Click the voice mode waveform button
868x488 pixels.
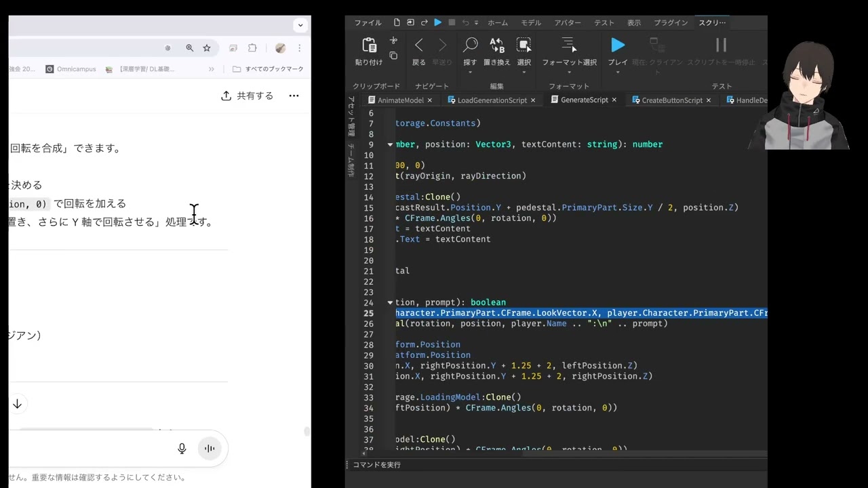(x=210, y=449)
